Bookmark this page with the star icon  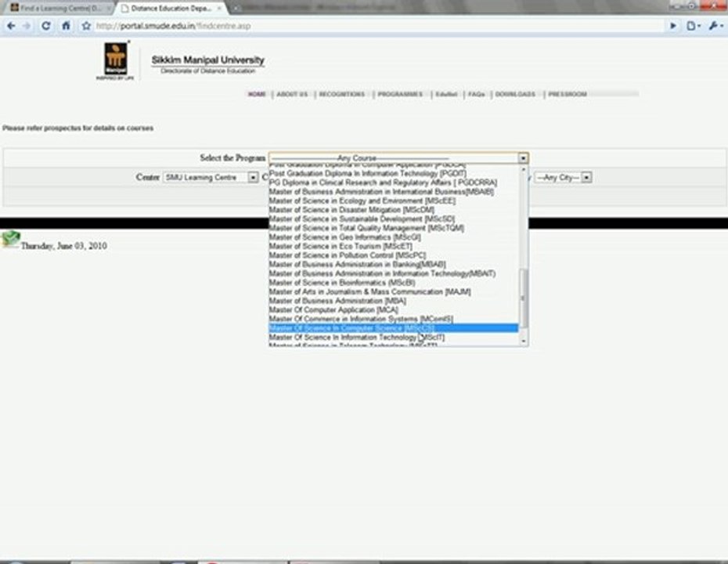tap(86, 26)
